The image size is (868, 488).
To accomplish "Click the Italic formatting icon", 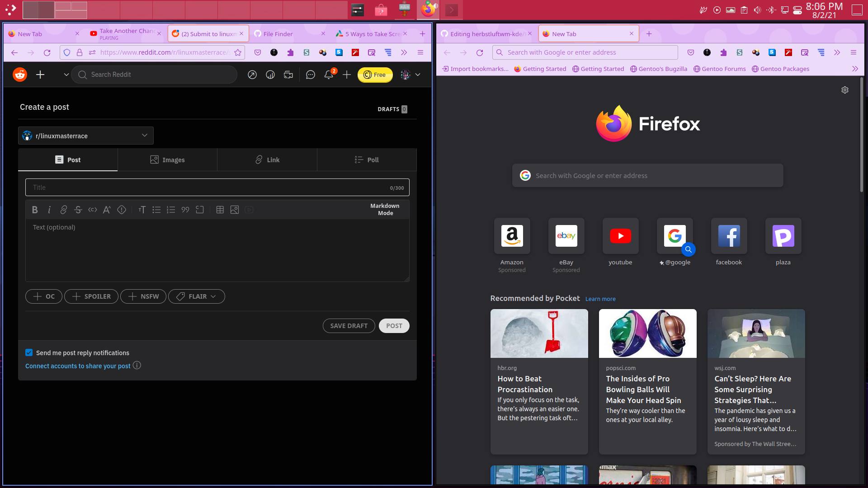I will (x=49, y=210).
